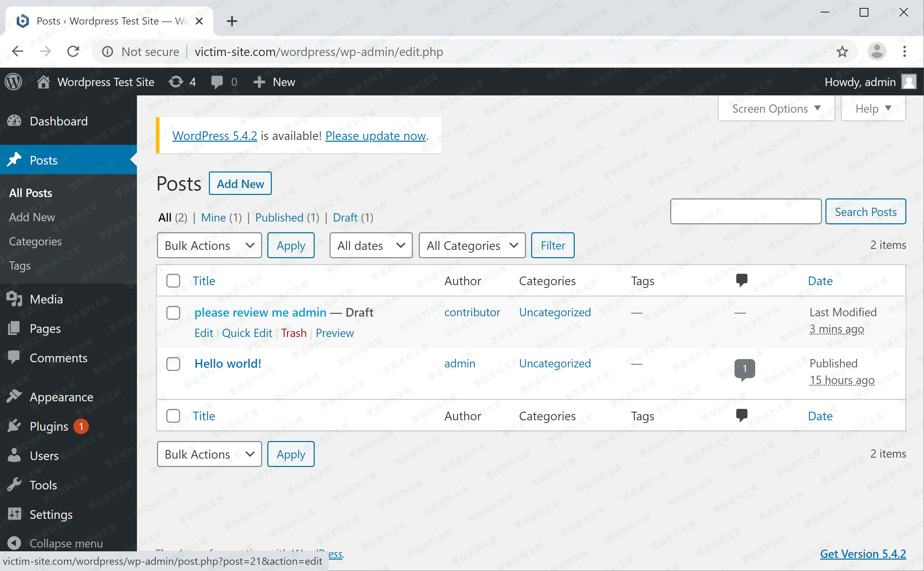Viewport: 924px width, 571px height.
Task: Click the Posts pushpin icon in sidebar
Action: (15, 160)
